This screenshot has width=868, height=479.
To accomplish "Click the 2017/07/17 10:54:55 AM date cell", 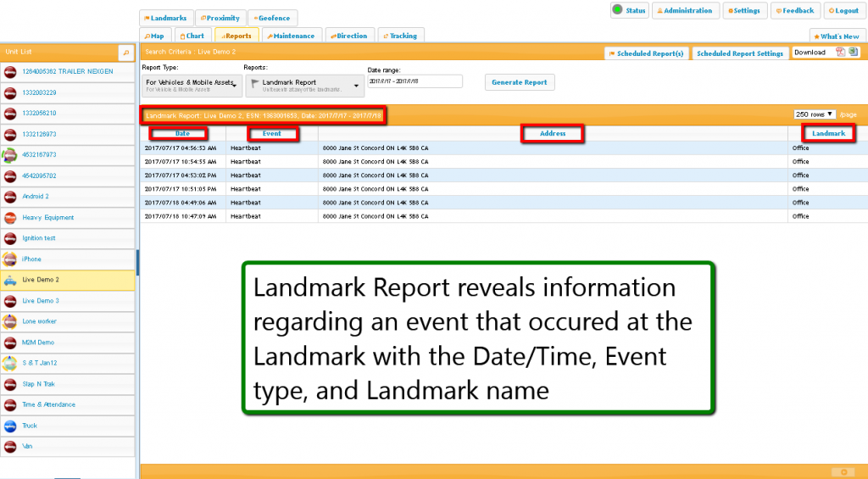I will [181, 162].
